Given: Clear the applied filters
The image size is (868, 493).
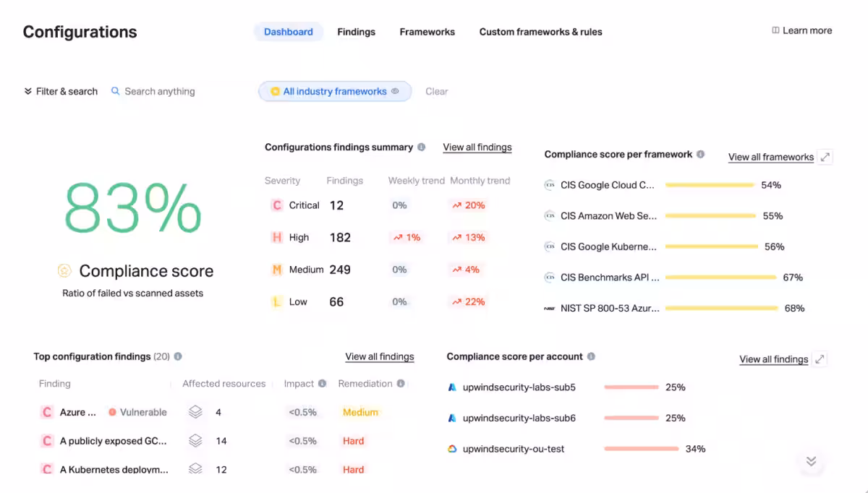Looking at the screenshot, I should [x=436, y=91].
